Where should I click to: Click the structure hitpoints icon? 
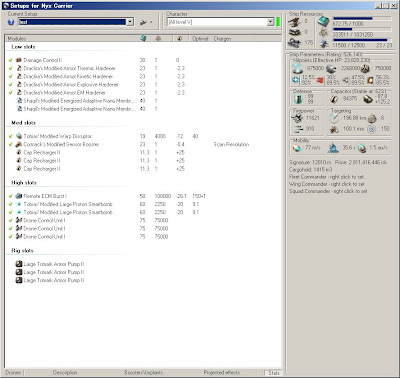point(365,69)
